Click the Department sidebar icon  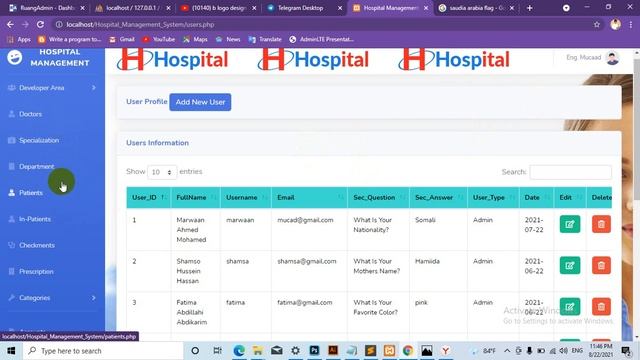click(x=11, y=166)
